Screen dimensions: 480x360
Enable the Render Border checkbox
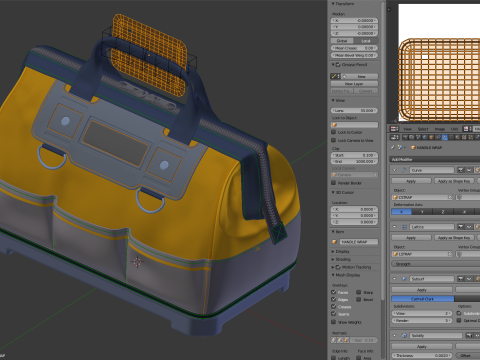tap(333, 183)
